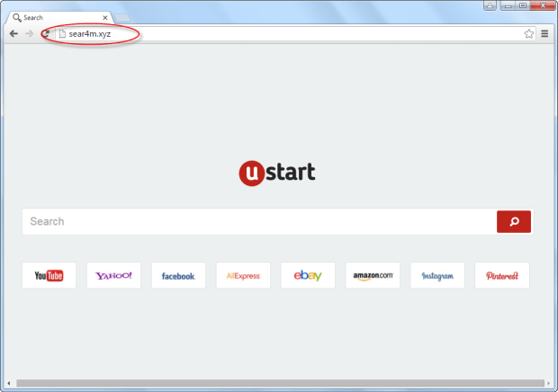
Task: Open the ebay shortcut tile
Action: [x=308, y=275]
